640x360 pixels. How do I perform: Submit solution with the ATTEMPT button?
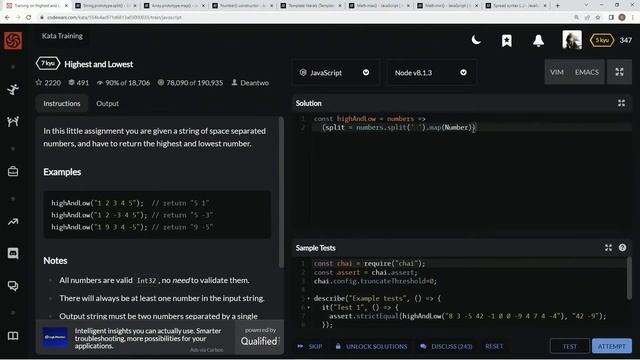pyautogui.click(x=611, y=346)
